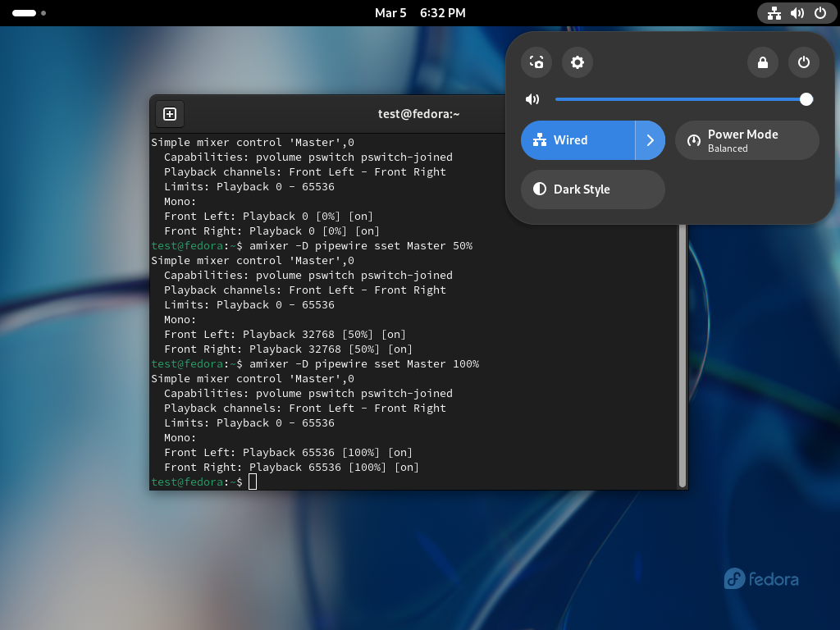Open the power off menu in the panel

[804, 62]
